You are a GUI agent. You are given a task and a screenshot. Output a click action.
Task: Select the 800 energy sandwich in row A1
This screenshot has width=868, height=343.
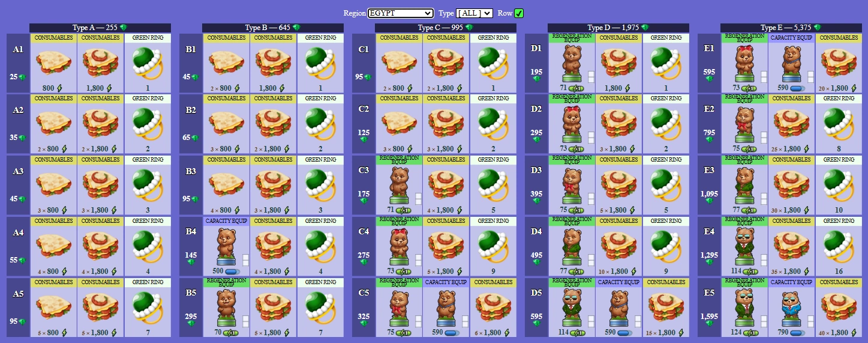53,63
